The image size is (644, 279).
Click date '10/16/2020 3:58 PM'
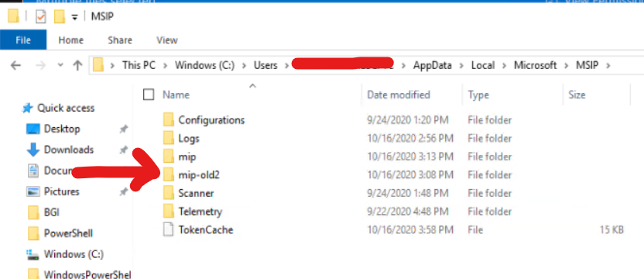(410, 230)
